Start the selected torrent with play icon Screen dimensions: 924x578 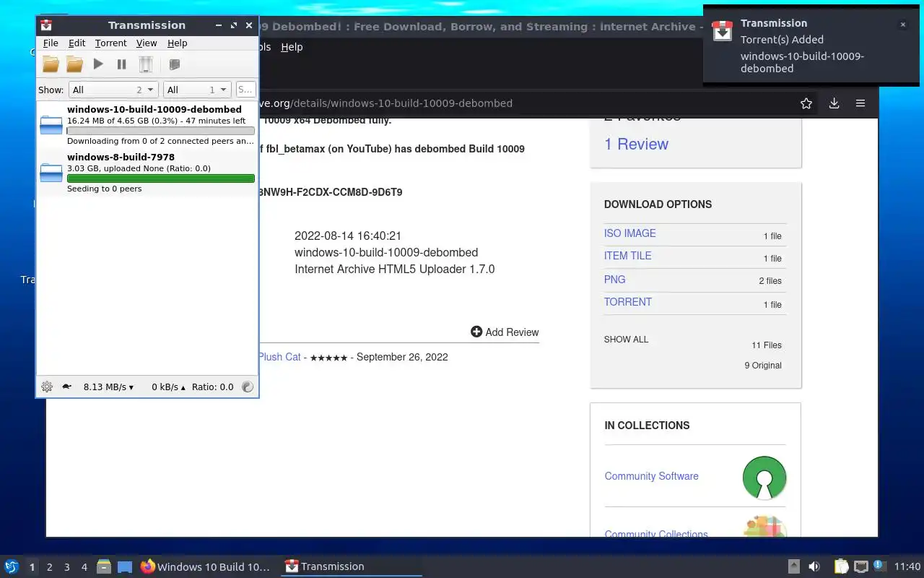click(98, 64)
